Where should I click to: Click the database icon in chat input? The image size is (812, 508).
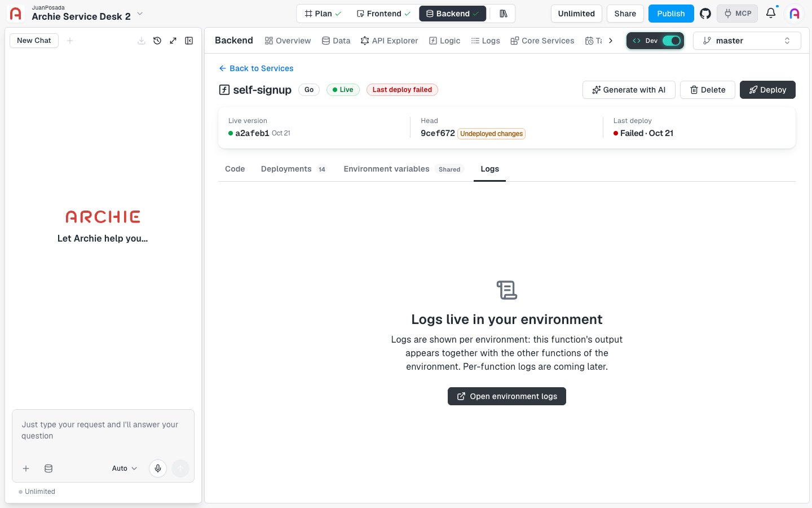pos(48,468)
